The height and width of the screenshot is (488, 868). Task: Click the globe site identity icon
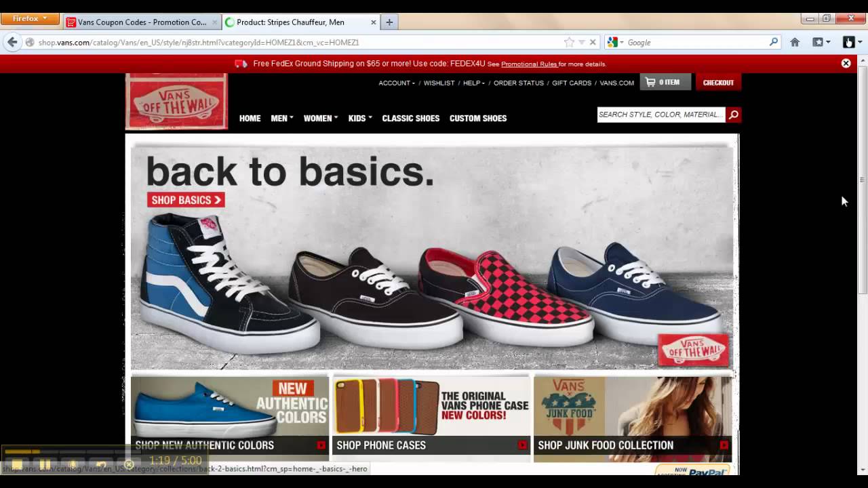click(x=29, y=42)
